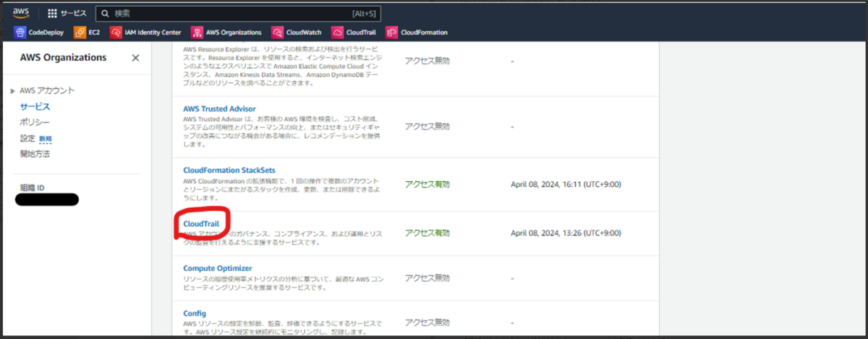This screenshot has width=868, height=339.
Task: Click April 08, 2024, 13:26 date cell
Action: click(566, 233)
